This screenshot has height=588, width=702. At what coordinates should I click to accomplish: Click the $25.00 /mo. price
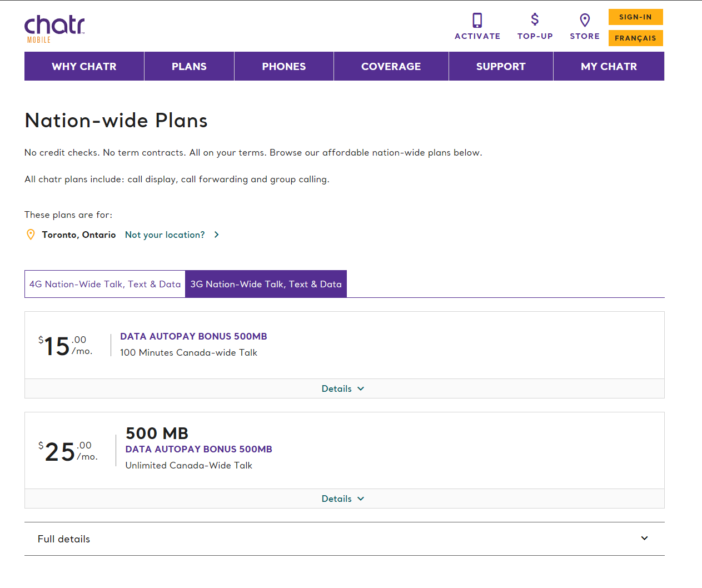[x=68, y=451]
